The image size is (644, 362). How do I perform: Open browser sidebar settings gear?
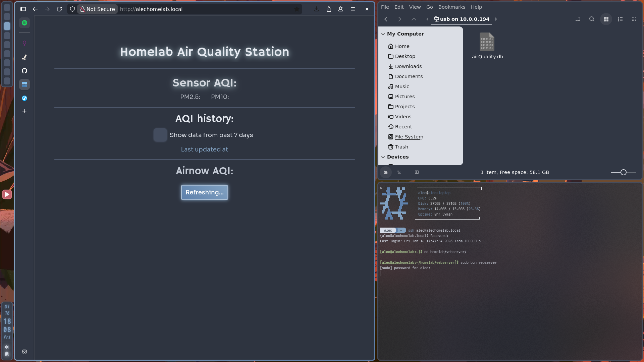tap(24, 352)
